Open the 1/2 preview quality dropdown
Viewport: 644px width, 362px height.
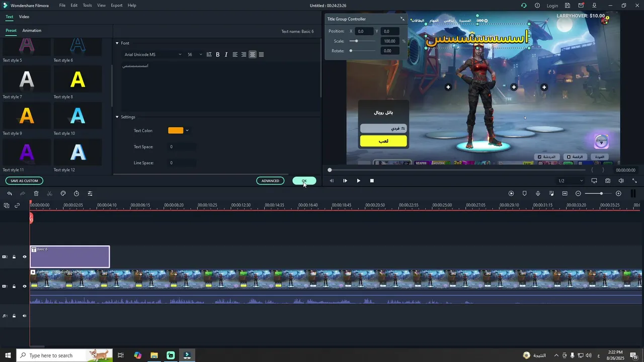[571, 180]
